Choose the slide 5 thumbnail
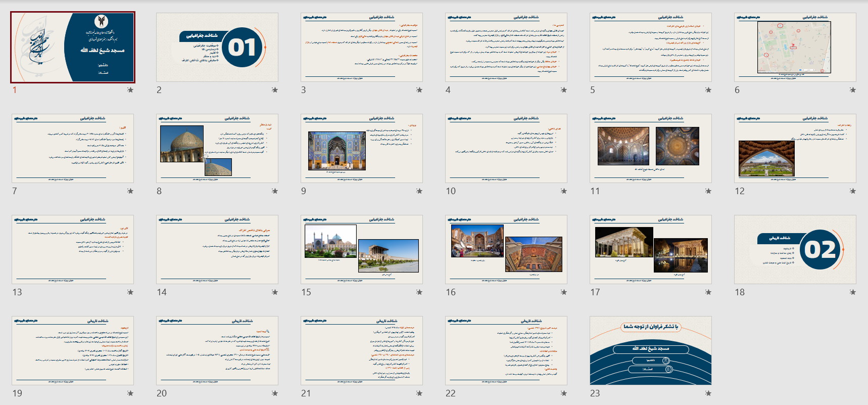 point(651,47)
